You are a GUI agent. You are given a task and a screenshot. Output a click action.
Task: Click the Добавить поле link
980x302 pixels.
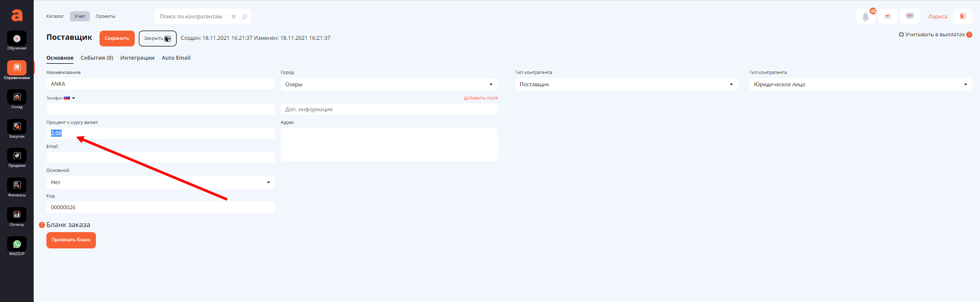(480, 98)
